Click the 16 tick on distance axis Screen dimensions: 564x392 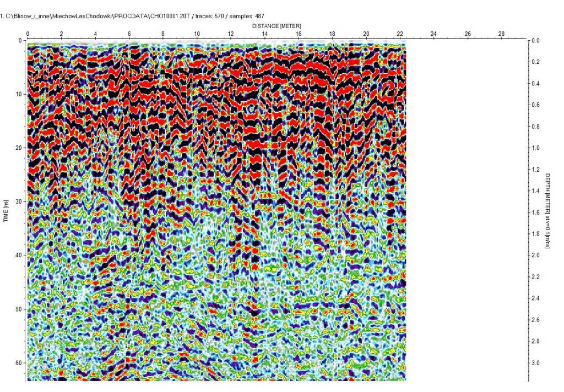coord(298,34)
